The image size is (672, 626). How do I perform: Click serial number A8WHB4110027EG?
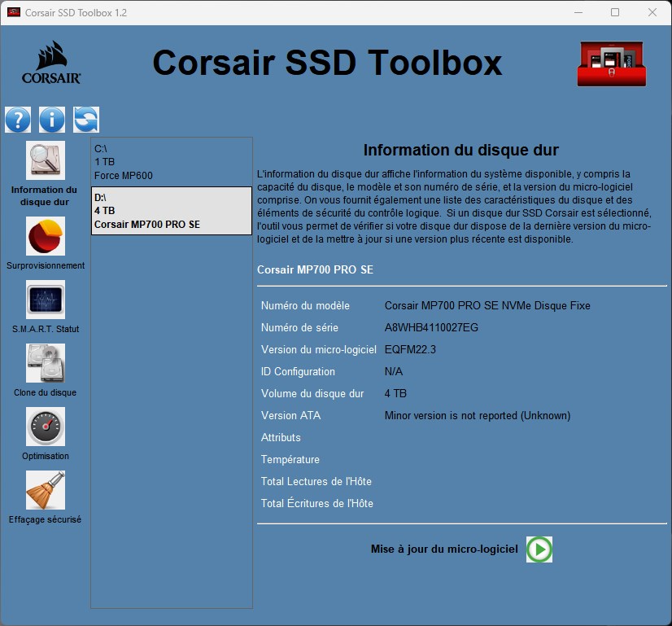point(431,327)
